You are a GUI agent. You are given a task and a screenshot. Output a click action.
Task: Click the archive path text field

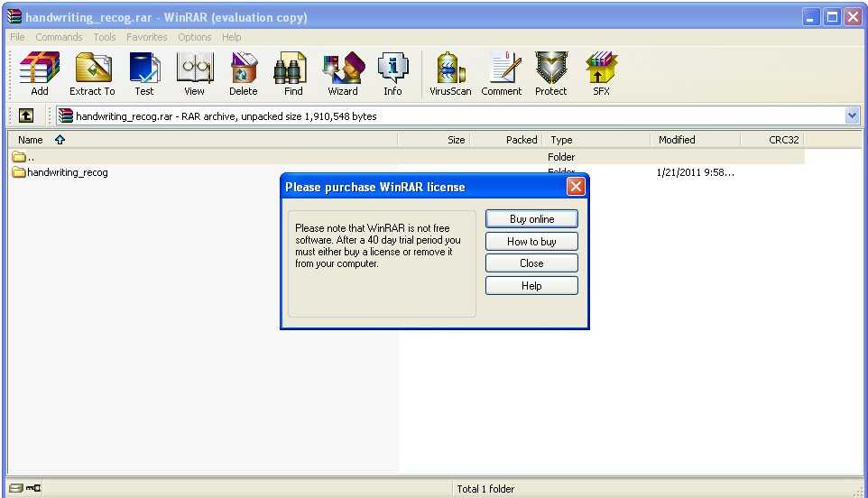(x=450, y=115)
